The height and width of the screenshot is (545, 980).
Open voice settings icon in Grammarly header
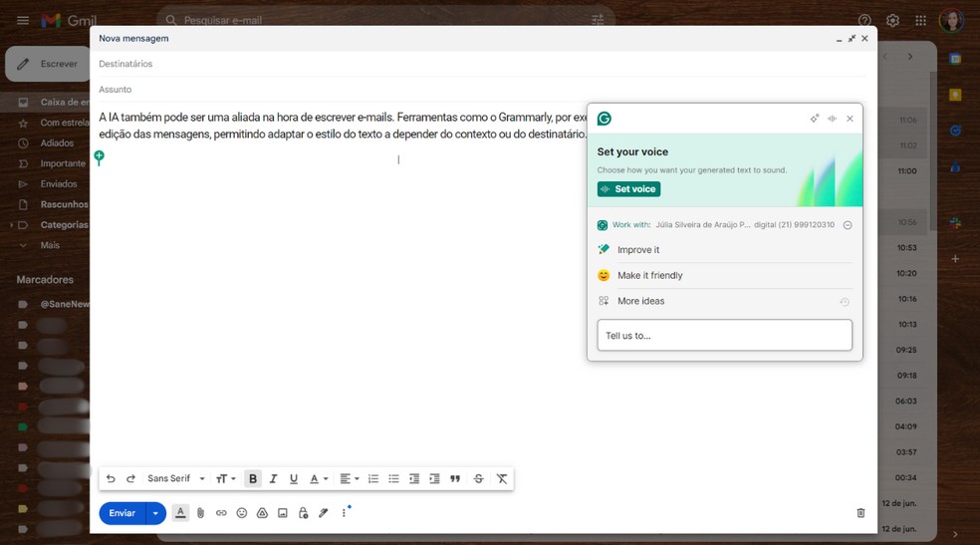[832, 119]
